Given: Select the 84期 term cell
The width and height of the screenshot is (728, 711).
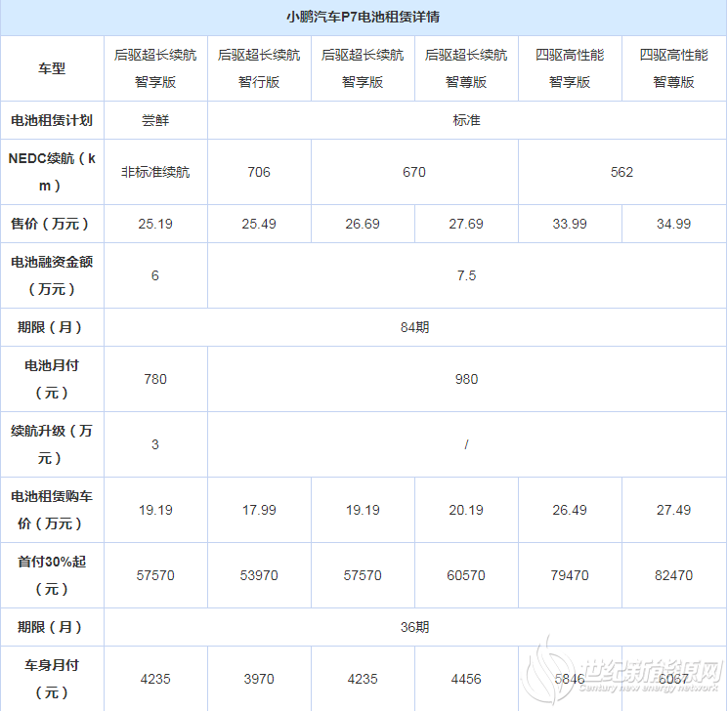Looking at the screenshot, I should pos(415,327).
